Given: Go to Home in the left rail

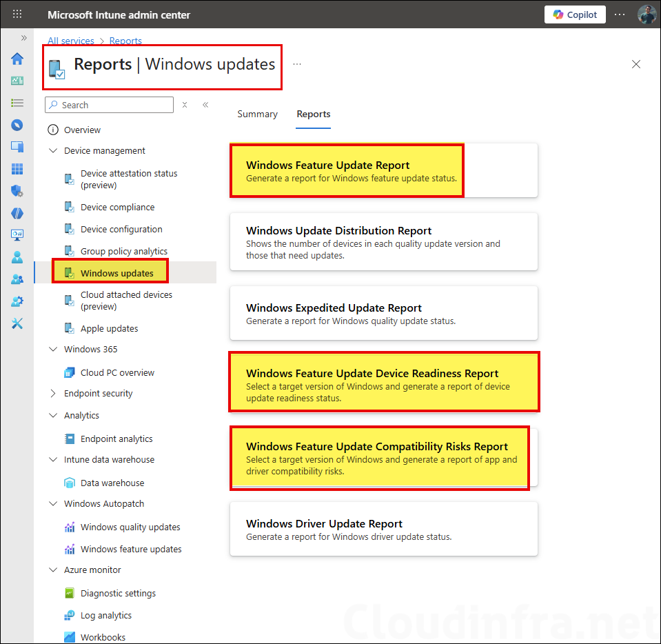Looking at the screenshot, I should click(x=17, y=59).
